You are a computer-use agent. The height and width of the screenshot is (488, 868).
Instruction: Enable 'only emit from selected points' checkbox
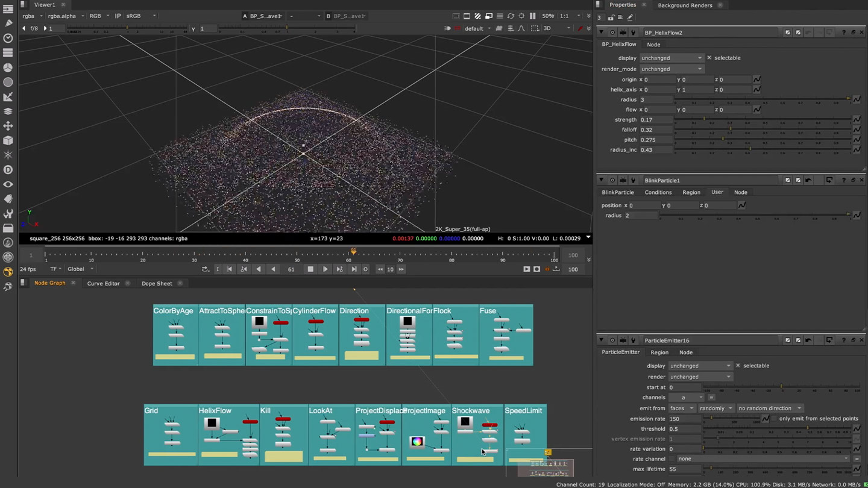click(x=775, y=419)
